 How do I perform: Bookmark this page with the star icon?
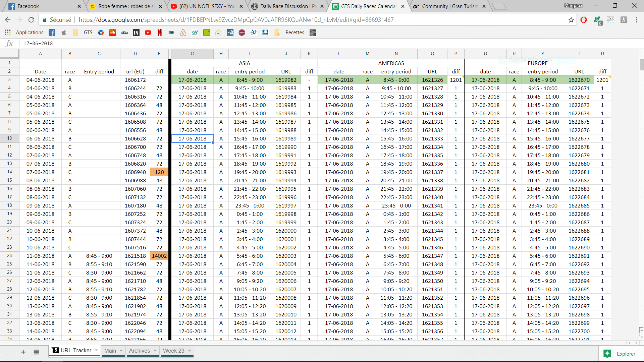pyautogui.click(x=571, y=20)
